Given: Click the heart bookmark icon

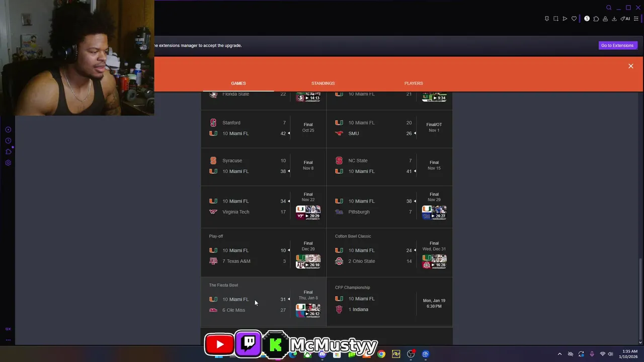Looking at the screenshot, I should 574,19.
